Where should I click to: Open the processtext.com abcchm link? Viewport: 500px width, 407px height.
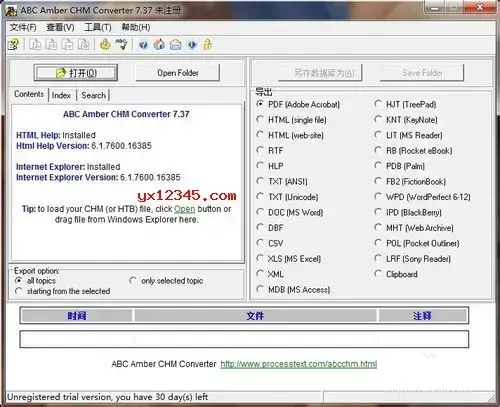pyautogui.click(x=299, y=364)
